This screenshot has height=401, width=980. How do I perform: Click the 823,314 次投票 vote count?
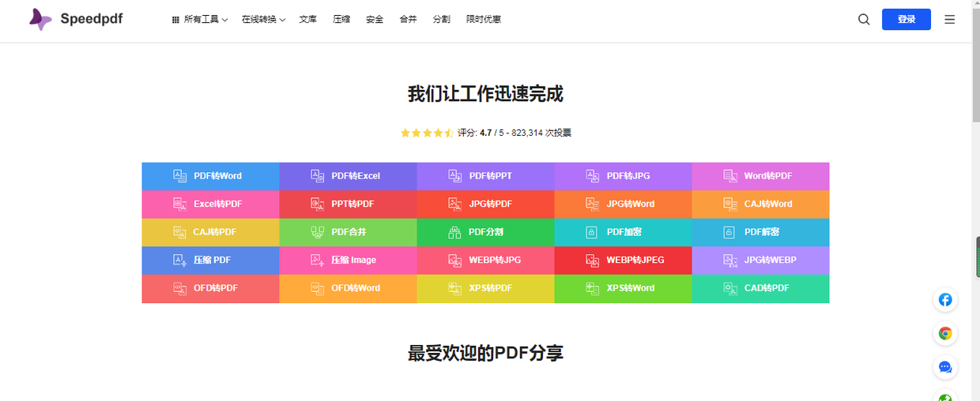click(x=541, y=133)
